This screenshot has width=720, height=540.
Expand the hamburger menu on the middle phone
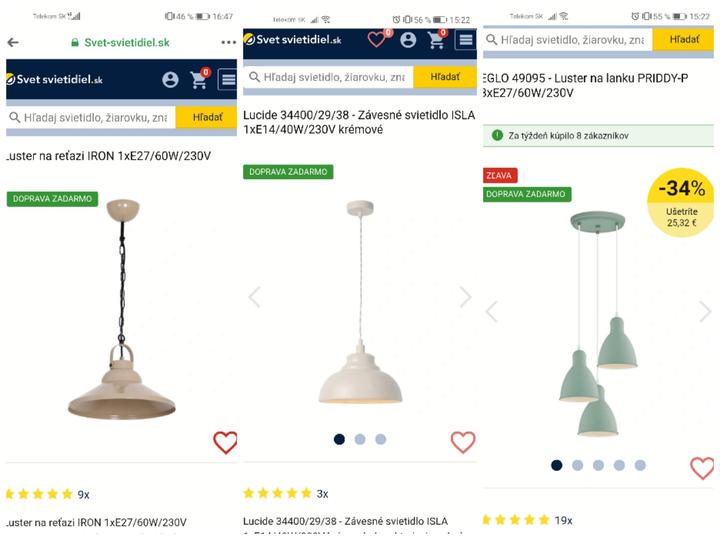coord(466,40)
